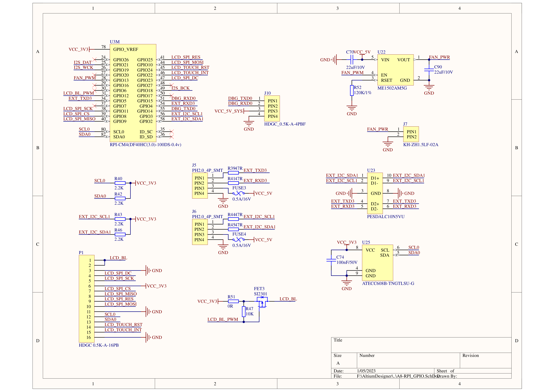Select the J7 connector designator
555x392 pixels.
coord(405,124)
